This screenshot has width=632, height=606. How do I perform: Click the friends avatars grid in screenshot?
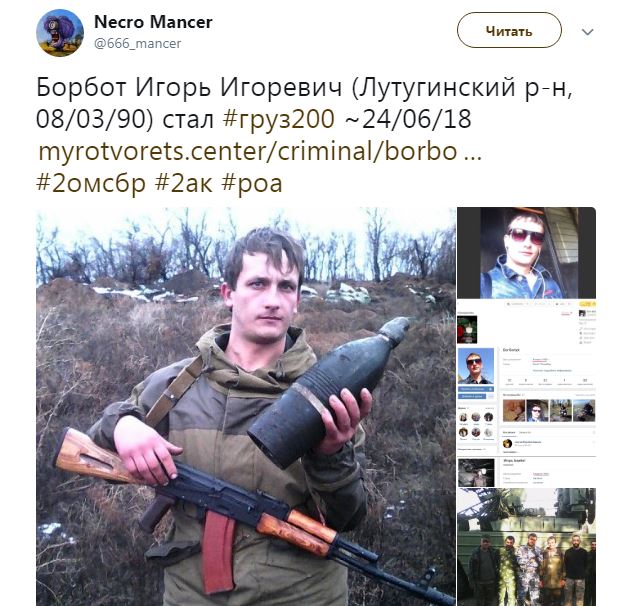point(476,425)
